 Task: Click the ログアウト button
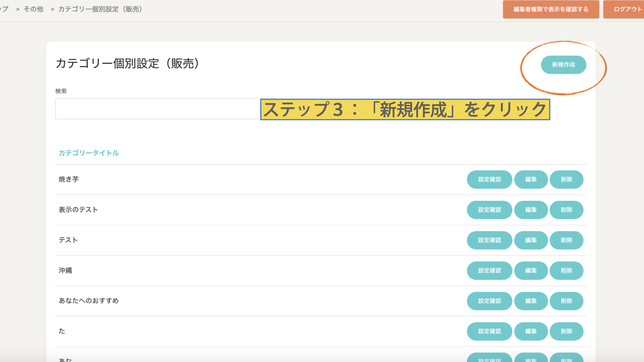(x=626, y=9)
